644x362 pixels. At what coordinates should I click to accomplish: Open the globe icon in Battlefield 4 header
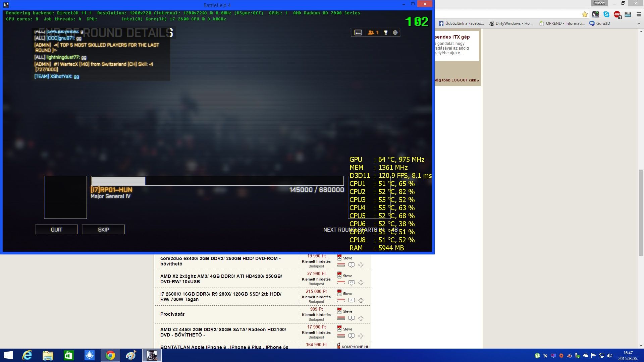[395, 33]
